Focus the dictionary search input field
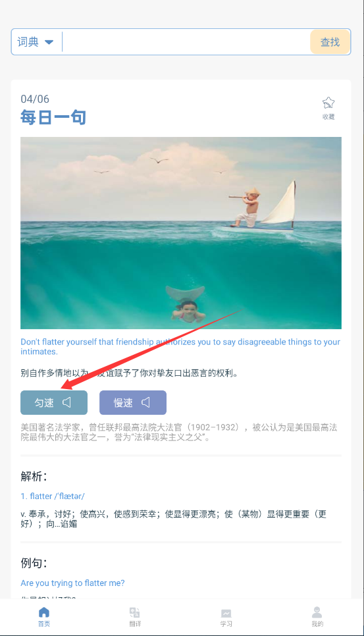Image resolution: width=364 pixels, height=636 pixels. [x=186, y=41]
